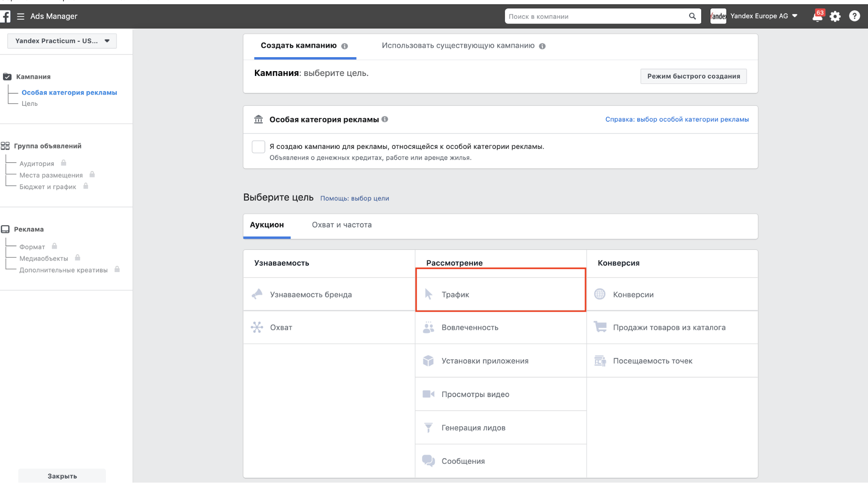The image size is (868, 483).
Task: Select the Генерация лидов funnel icon
Action: click(428, 427)
